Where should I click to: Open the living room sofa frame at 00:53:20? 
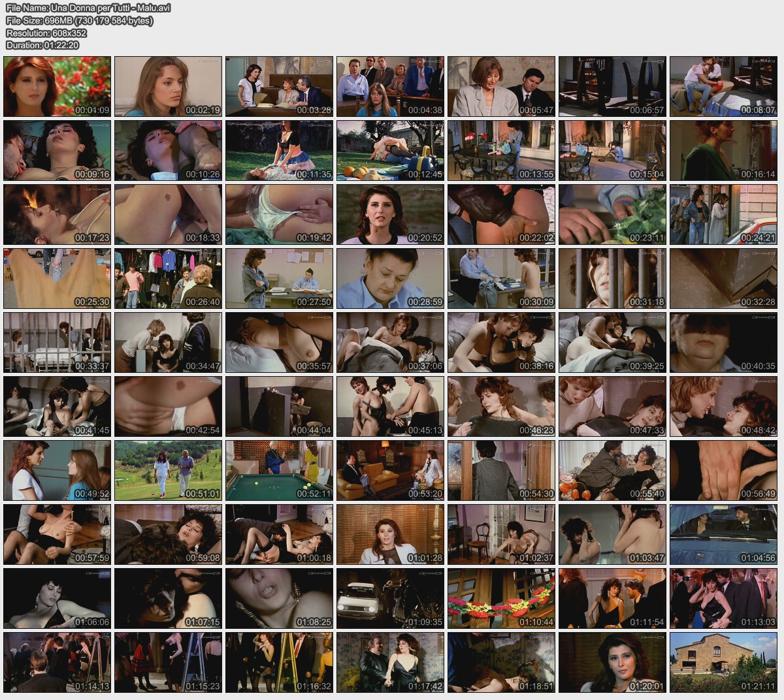pos(390,470)
